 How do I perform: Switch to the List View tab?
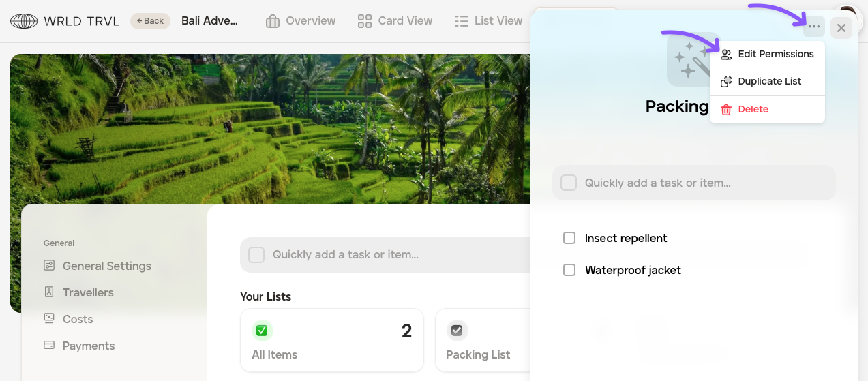coord(488,21)
